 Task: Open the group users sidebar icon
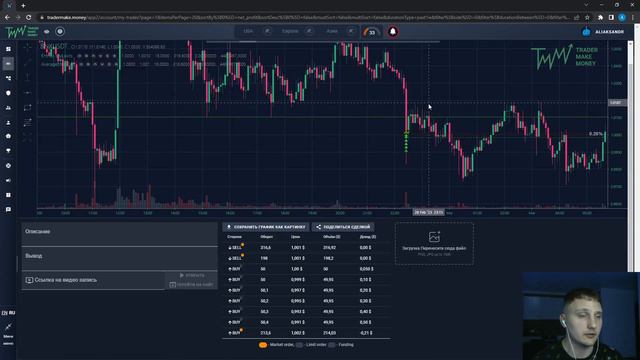pyautogui.click(x=8, y=108)
